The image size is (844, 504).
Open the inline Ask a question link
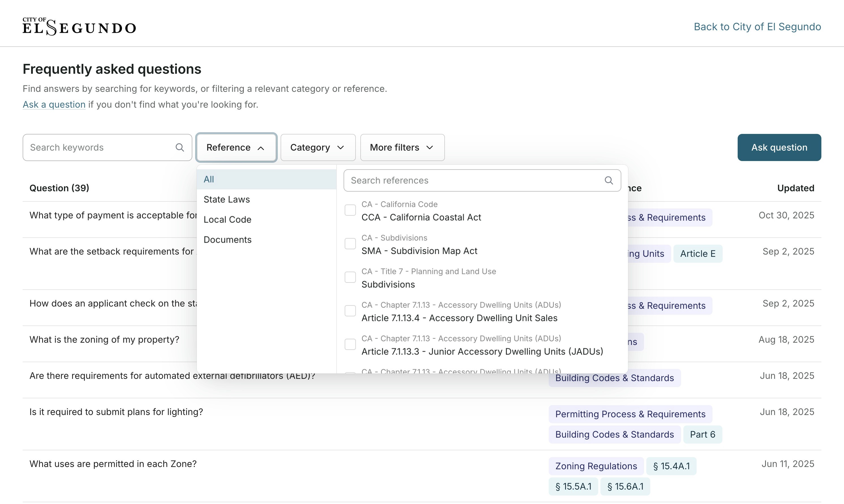tap(54, 104)
